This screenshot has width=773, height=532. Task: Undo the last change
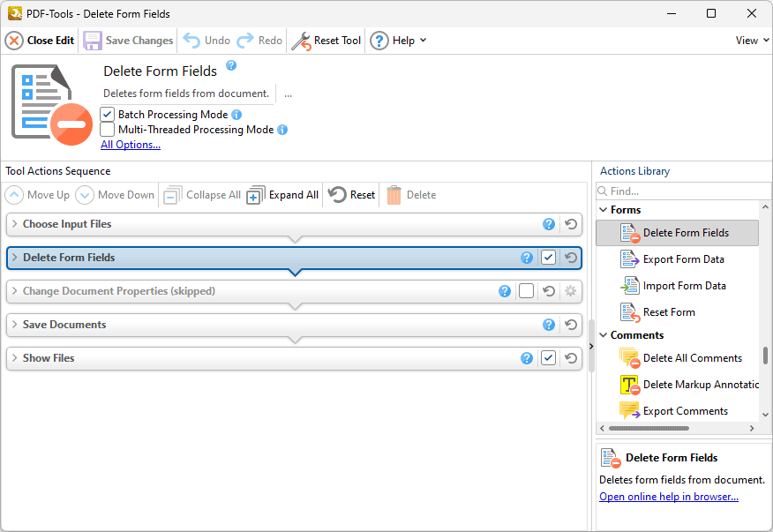coord(206,41)
